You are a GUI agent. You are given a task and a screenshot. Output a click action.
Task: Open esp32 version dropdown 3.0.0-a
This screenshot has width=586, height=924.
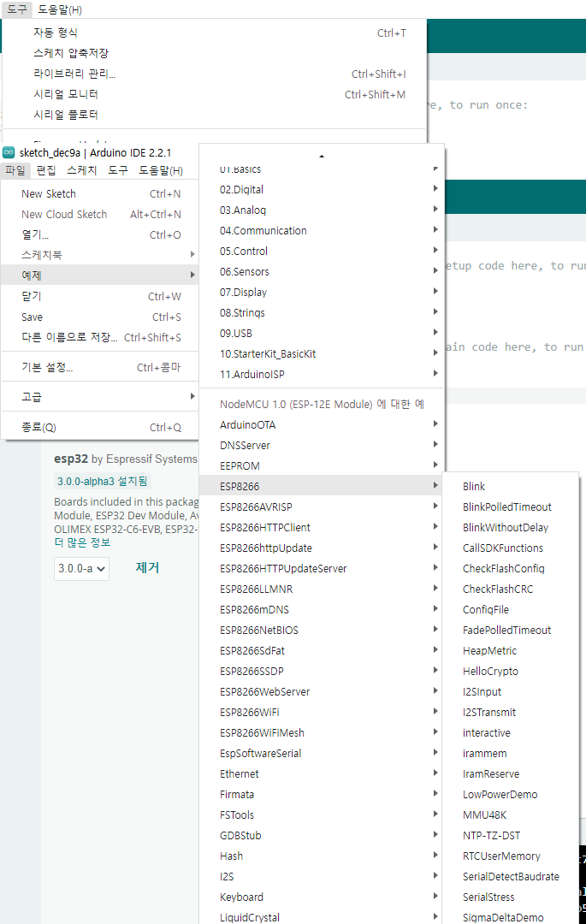click(x=81, y=569)
